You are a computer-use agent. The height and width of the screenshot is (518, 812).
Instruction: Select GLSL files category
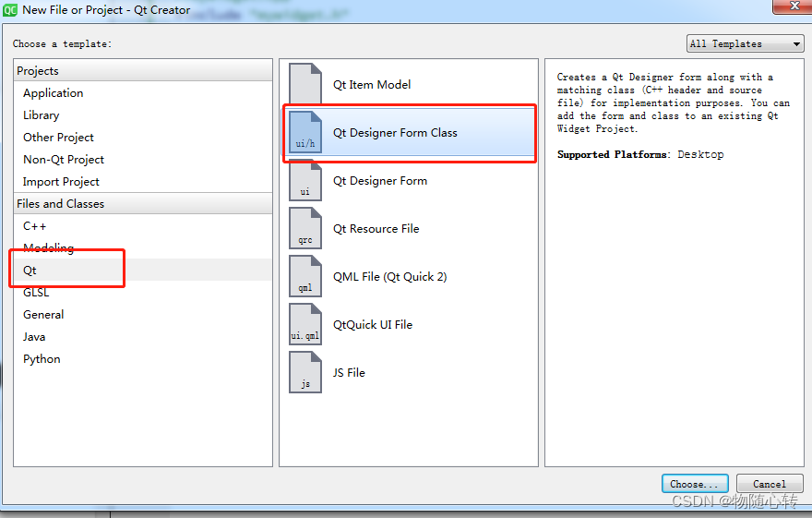tap(142, 292)
